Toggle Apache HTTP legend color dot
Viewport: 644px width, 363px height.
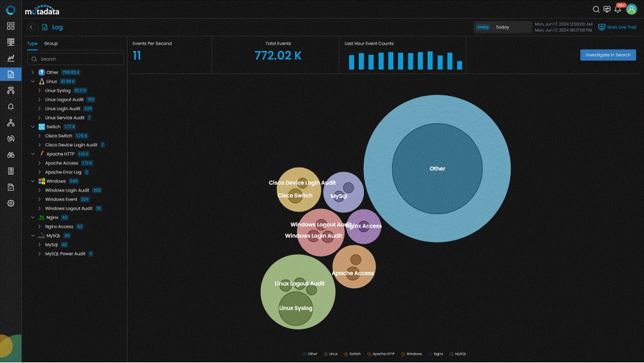[369, 354]
